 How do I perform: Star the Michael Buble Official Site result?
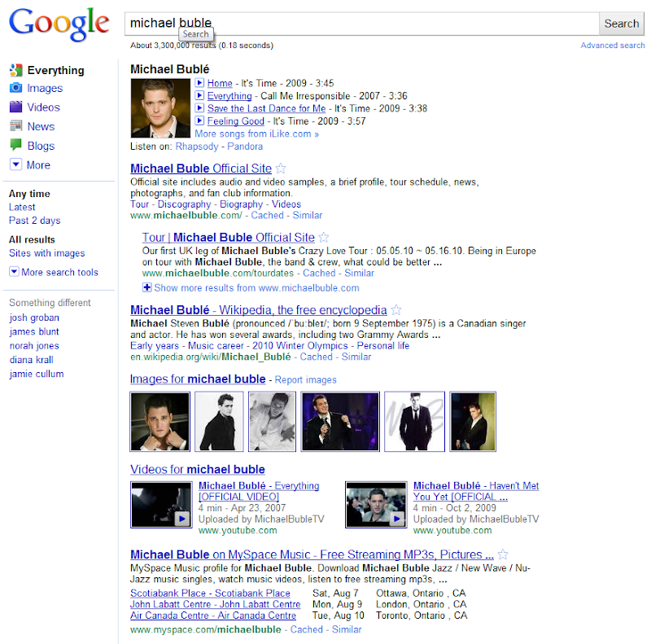281,169
